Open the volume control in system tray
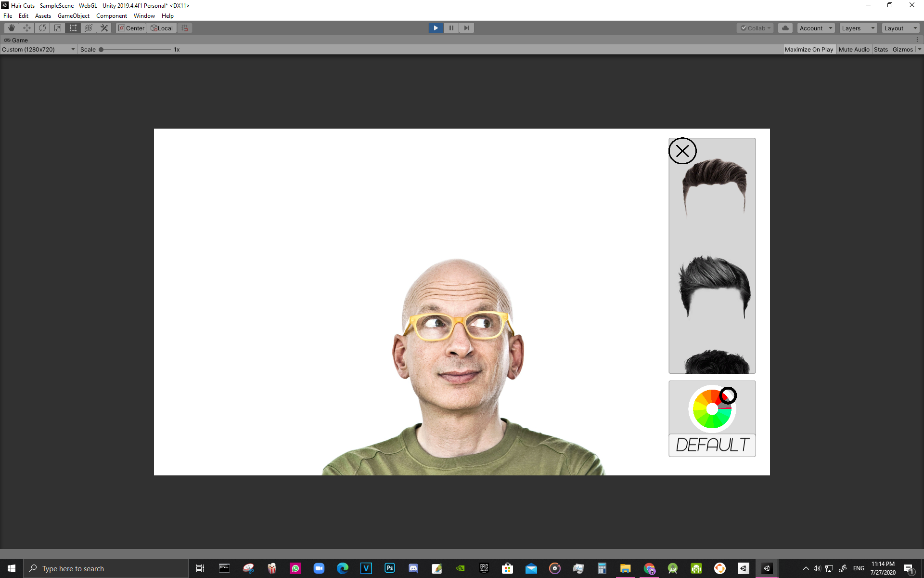This screenshot has height=578, width=924. pos(817,568)
